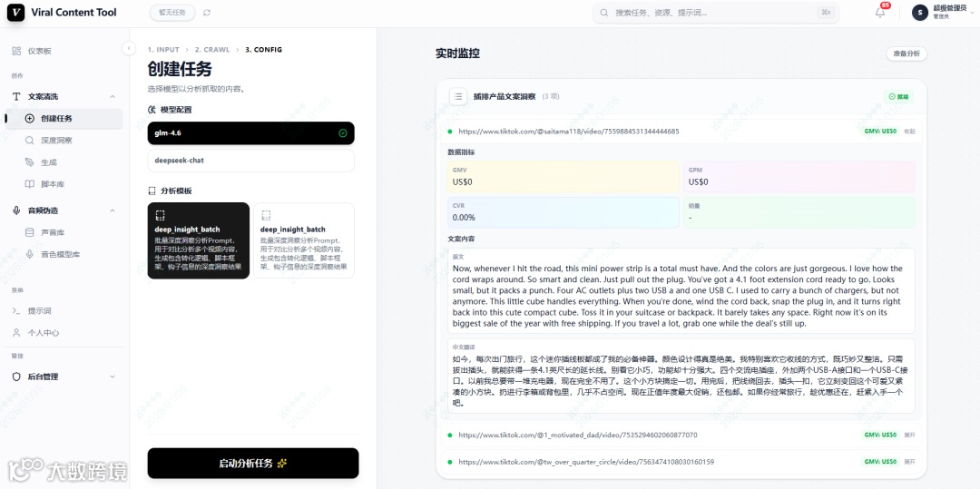Click the 声音库 database icon in sidebar

point(29,232)
